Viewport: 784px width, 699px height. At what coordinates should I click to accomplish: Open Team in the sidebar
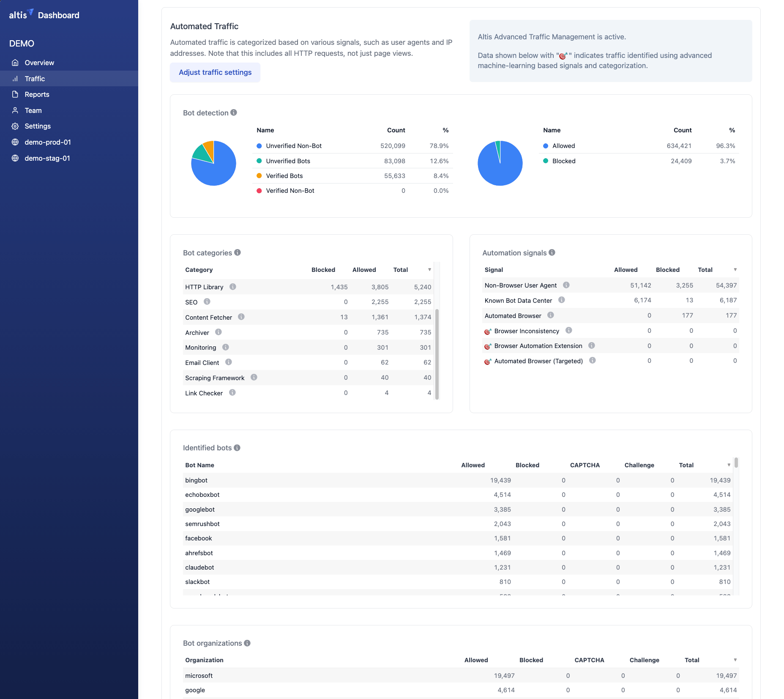pyautogui.click(x=69, y=110)
